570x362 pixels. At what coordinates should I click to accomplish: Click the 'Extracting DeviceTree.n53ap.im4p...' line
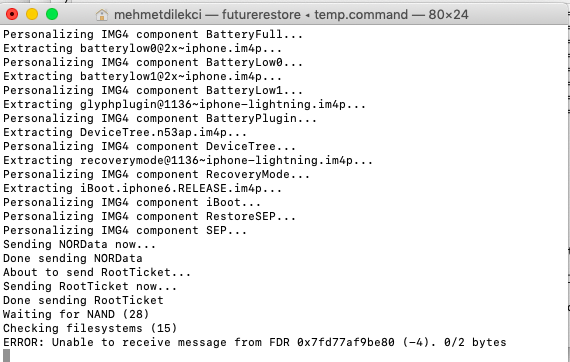click(125, 132)
